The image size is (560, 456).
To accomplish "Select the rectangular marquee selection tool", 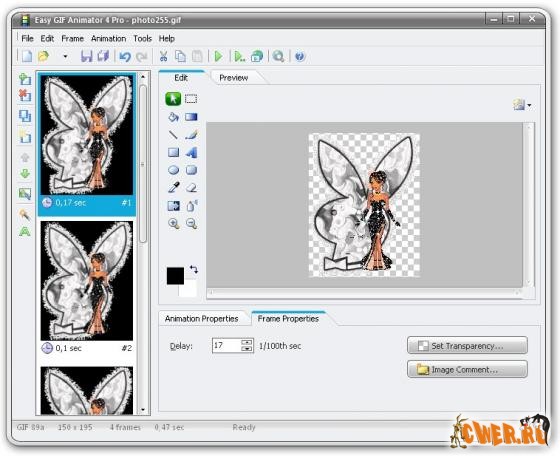I will (191, 99).
